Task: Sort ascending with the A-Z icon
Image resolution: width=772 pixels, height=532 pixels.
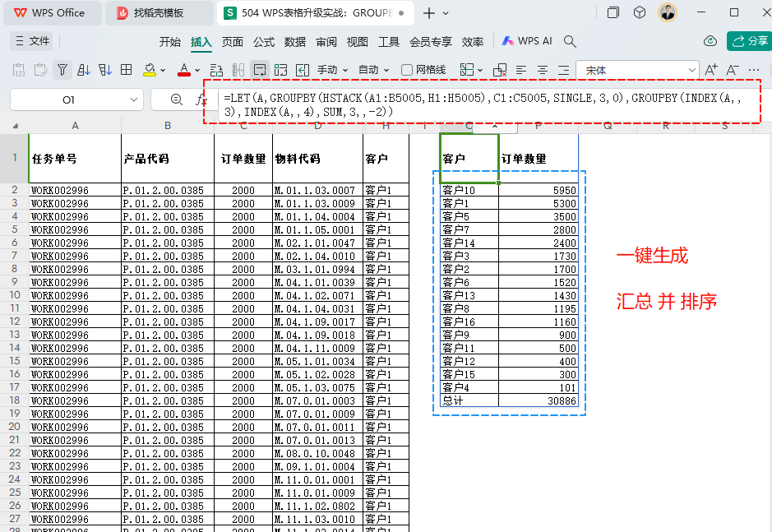Action: point(84,70)
